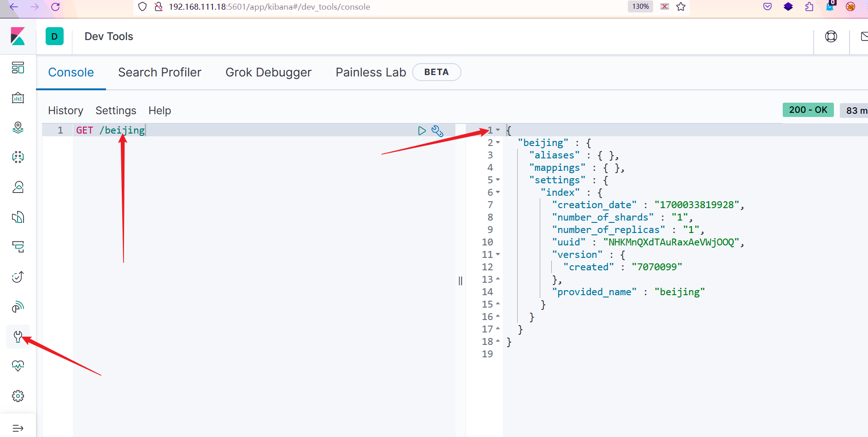This screenshot has width=868, height=437.
Task: Open the Metrics icon in sidebar
Action: (18, 187)
